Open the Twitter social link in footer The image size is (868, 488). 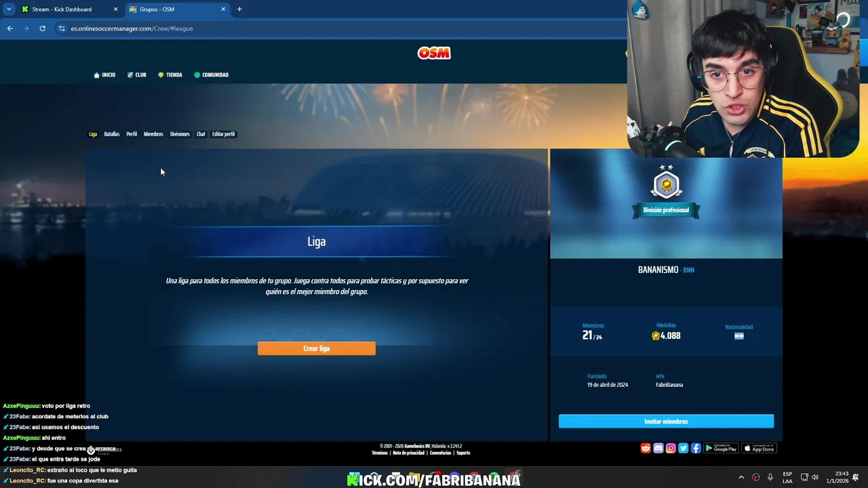[x=683, y=448]
